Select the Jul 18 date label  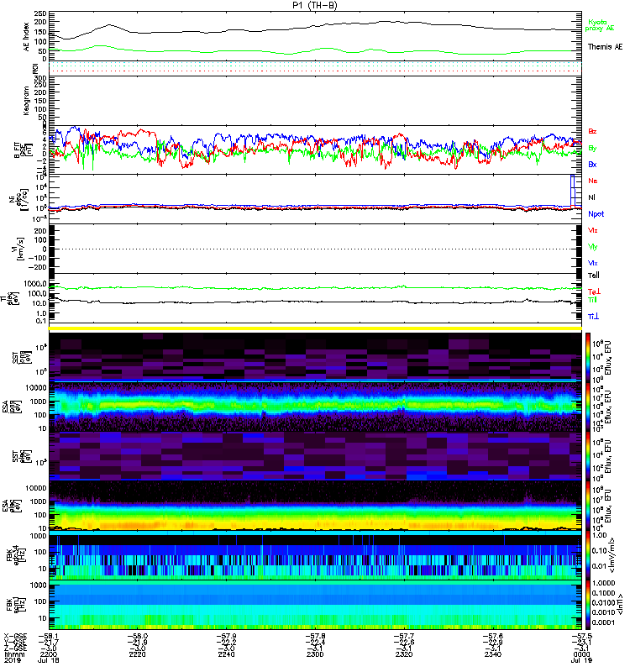(x=48, y=660)
